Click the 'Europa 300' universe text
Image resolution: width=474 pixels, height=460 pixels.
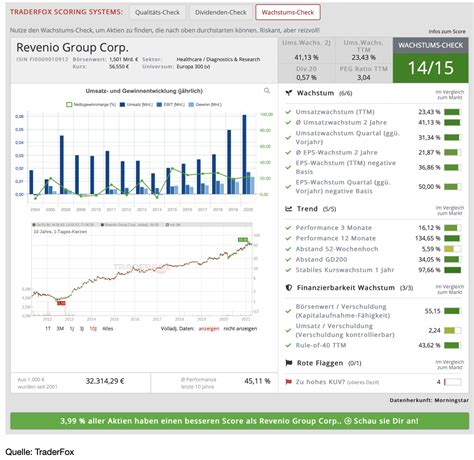pos(193,67)
